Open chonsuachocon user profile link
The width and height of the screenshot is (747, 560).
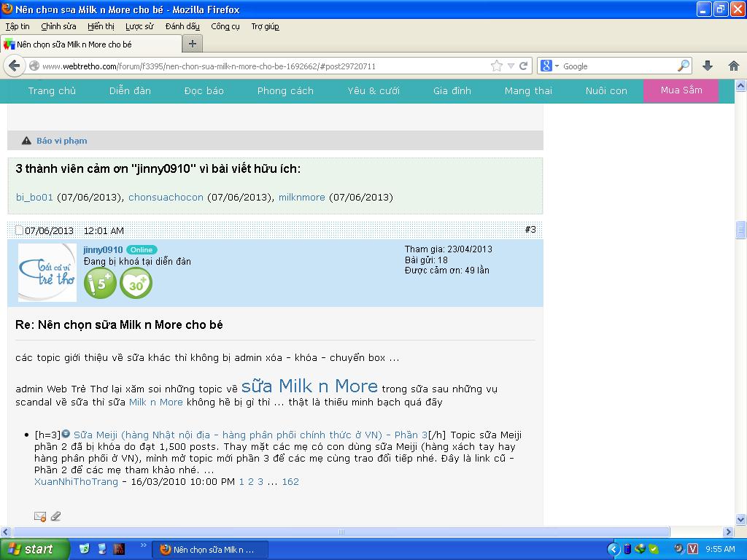click(x=166, y=197)
